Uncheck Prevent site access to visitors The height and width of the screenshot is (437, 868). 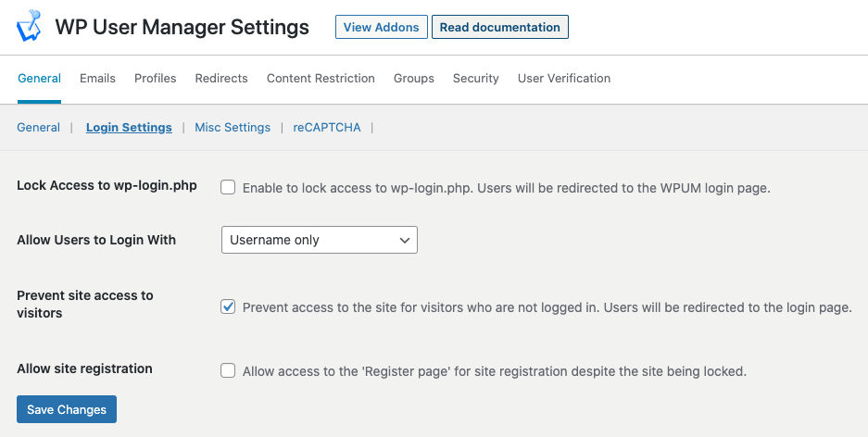coord(228,306)
